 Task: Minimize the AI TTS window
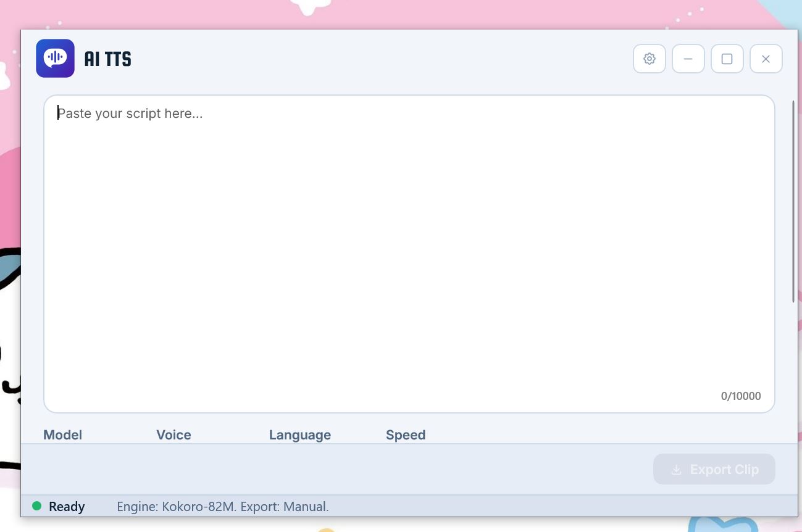(x=688, y=59)
